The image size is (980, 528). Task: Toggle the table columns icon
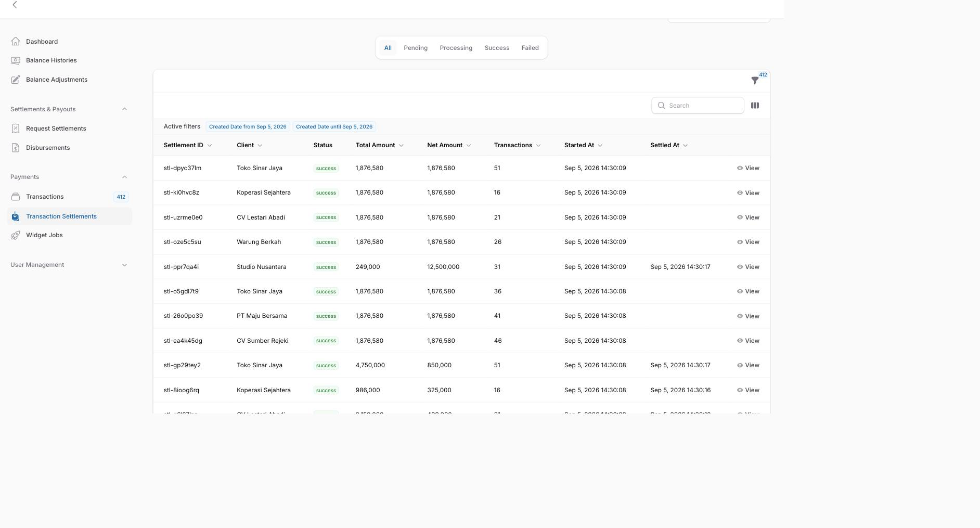pyautogui.click(x=755, y=106)
